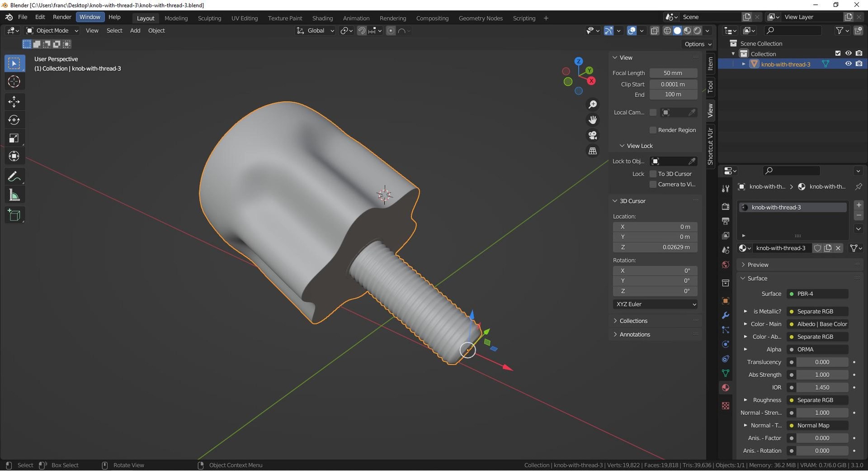Toggle the snapping magnet in header
Viewport: 868px width, 471px height.
click(362, 31)
